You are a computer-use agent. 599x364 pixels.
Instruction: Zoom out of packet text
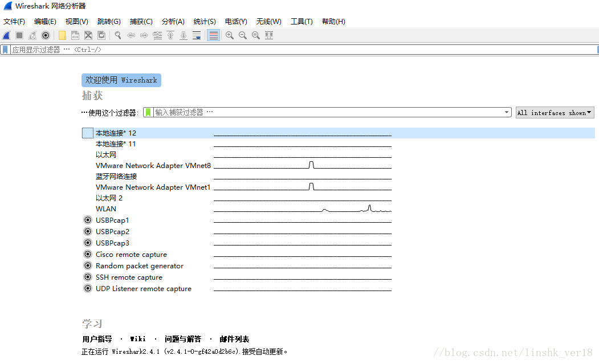[243, 35]
